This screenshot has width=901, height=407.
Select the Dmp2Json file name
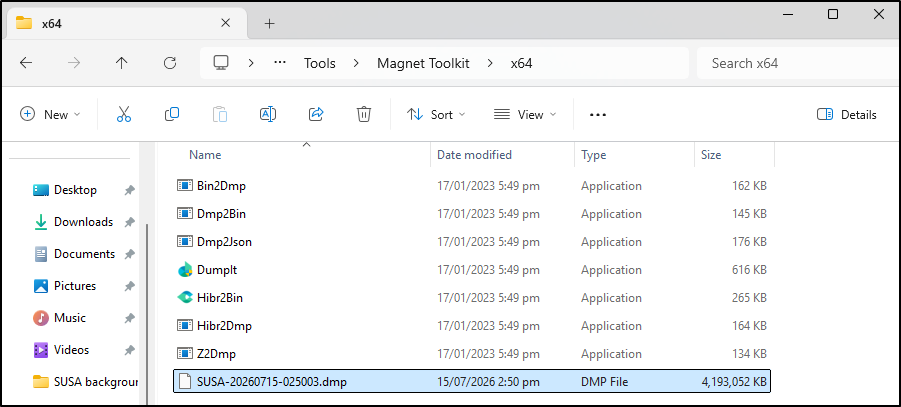pos(224,242)
